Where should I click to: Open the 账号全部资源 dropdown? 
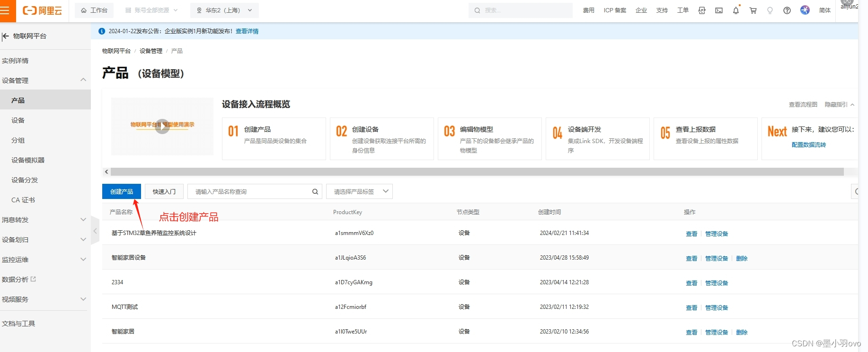click(x=151, y=10)
